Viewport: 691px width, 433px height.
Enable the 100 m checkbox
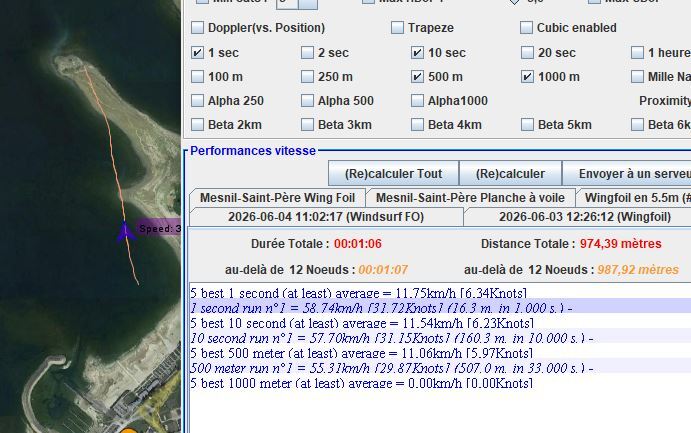click(x=197, y=77)
